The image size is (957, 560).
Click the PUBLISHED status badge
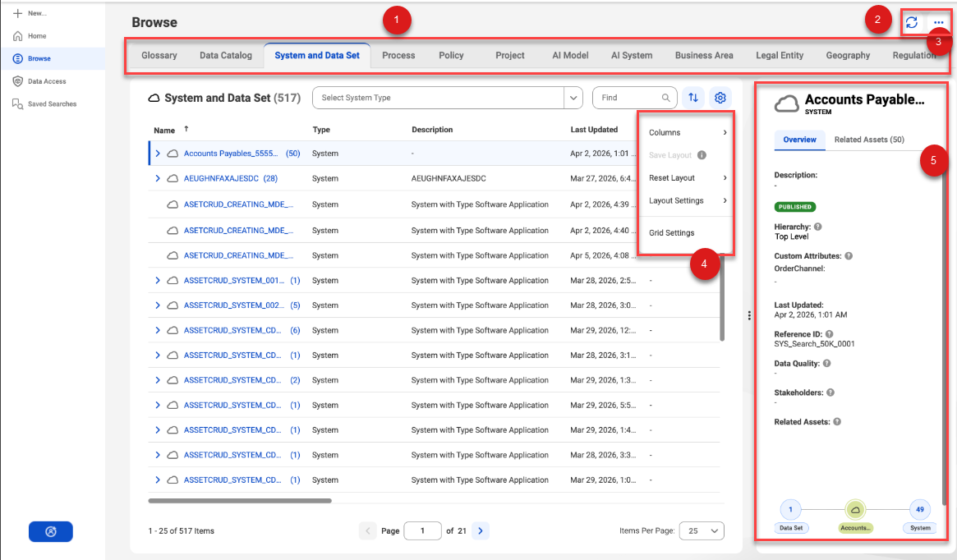click(x=795, y=207)
